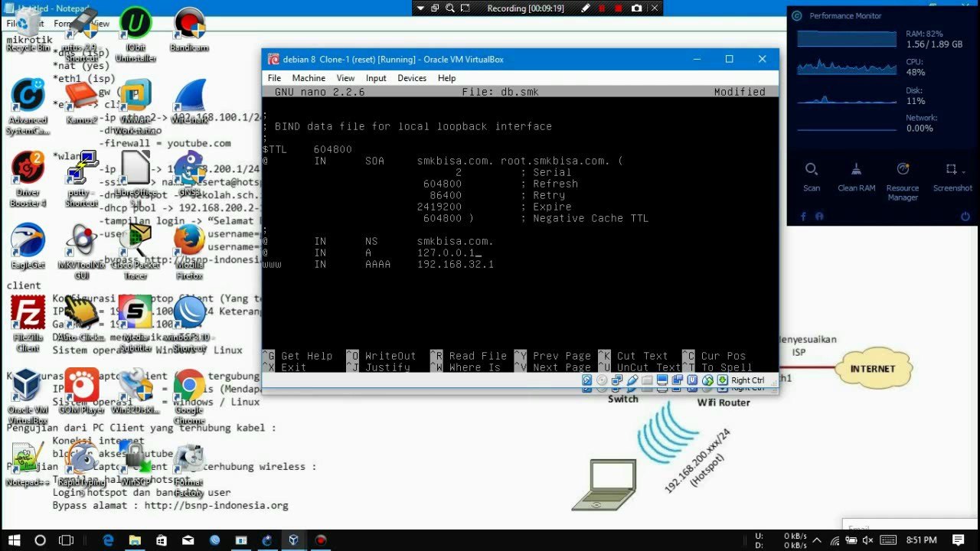This screenshot has height=551, width=980.
Task: Open the Oracle VM VirtualBox desktop icon
Action: coord(28,396)
